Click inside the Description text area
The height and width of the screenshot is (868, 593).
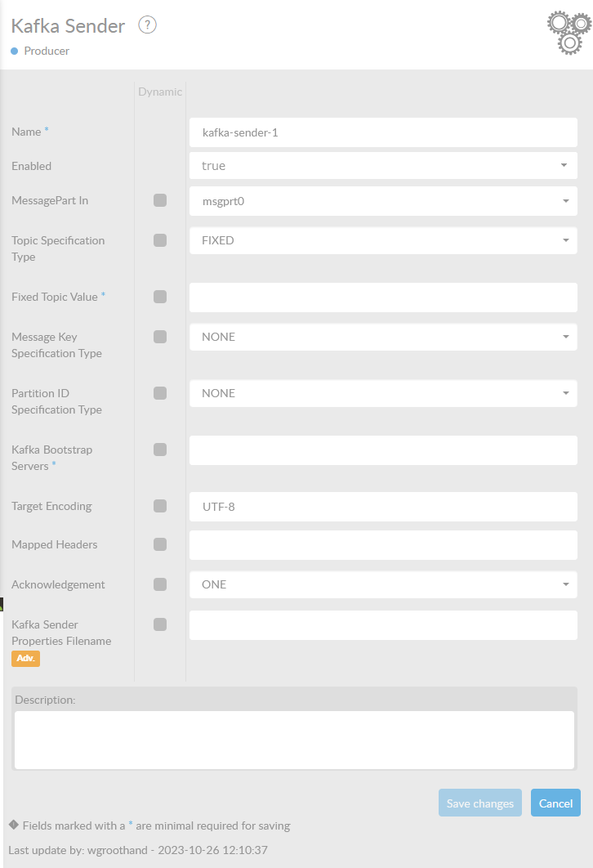[294, 740]
